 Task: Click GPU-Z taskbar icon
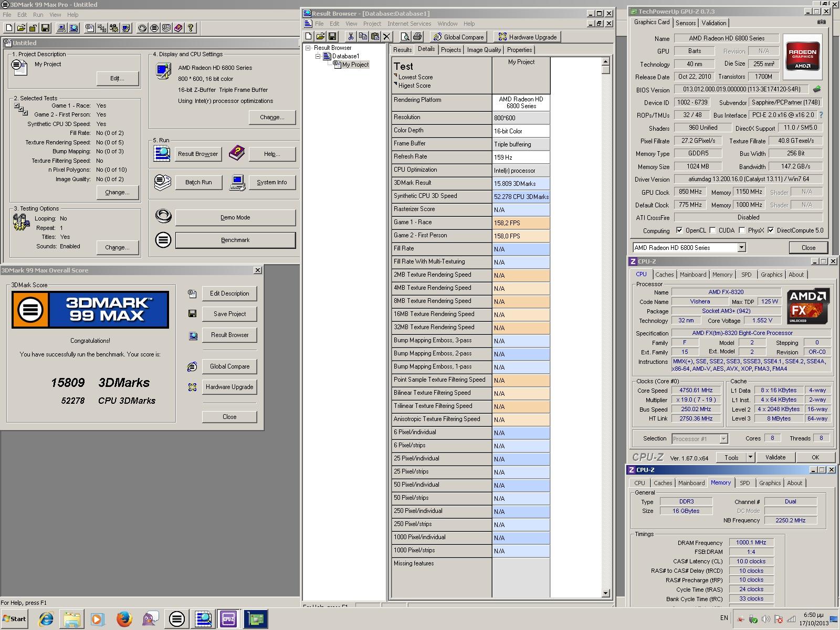pyautogui.click(x=256, y=619)
